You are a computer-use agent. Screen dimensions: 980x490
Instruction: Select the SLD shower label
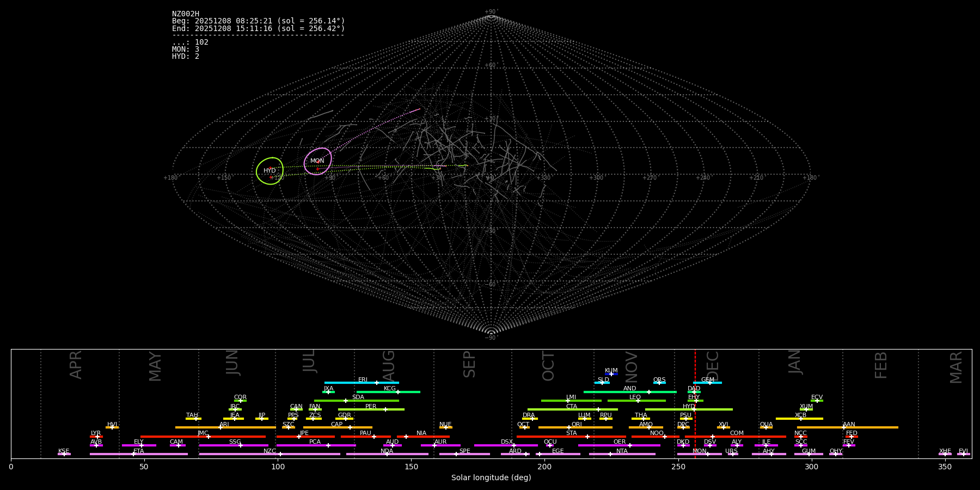coord(603,380)
